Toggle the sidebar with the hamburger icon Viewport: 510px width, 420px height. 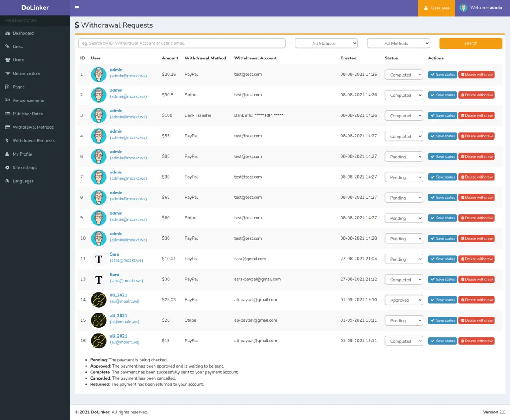[77, 8]
